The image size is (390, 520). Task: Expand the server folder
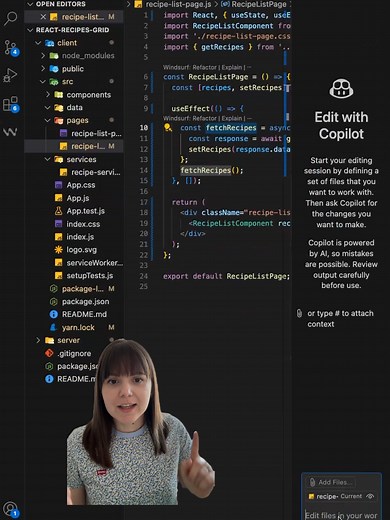point(38,340)
